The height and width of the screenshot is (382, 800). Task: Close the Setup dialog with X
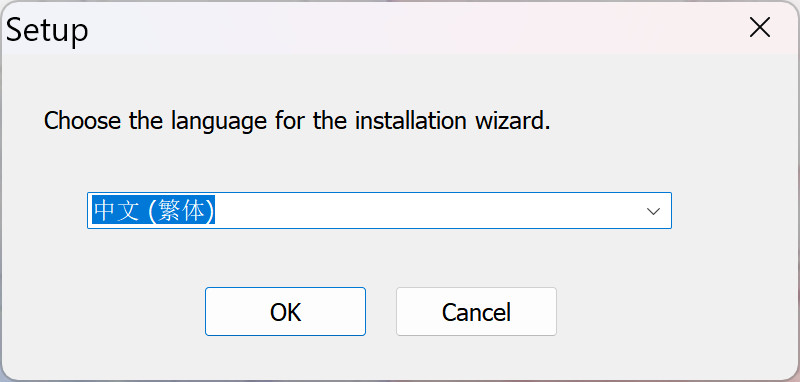(x=759, y=28)
